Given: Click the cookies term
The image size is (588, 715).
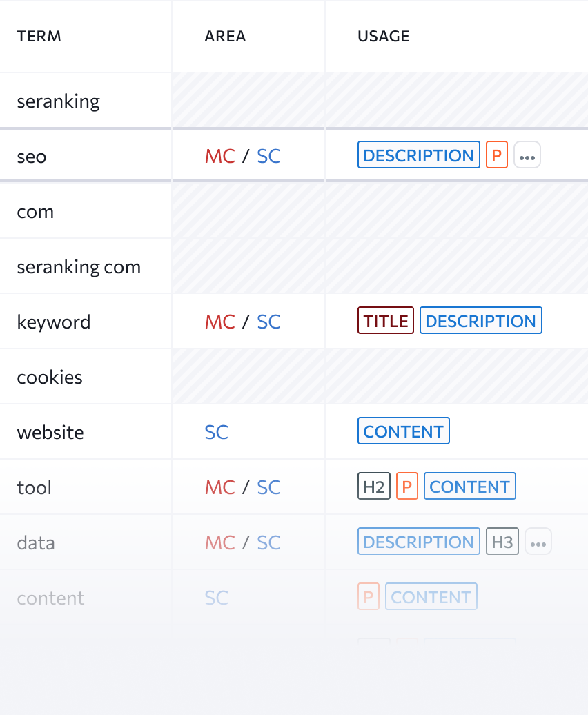Looking at the screenshot, I should click(x=50, y=377).
